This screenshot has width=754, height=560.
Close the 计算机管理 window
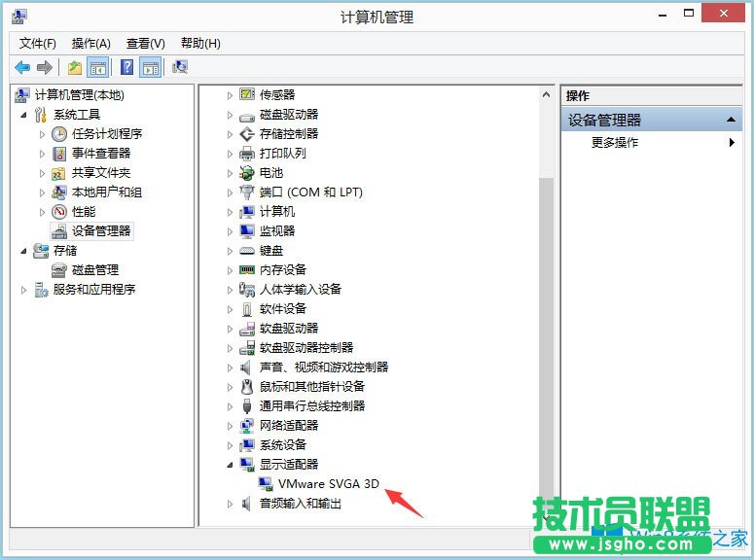pyautogui.click(x=723, y=13)
